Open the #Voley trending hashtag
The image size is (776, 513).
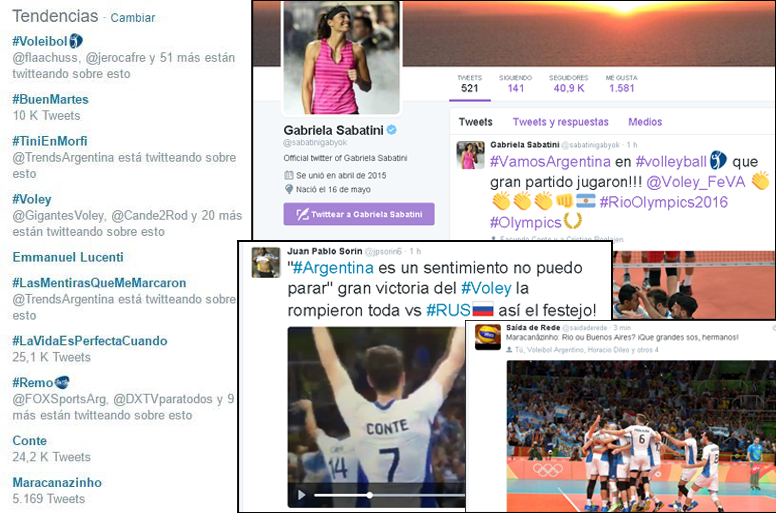click(32, 199)
